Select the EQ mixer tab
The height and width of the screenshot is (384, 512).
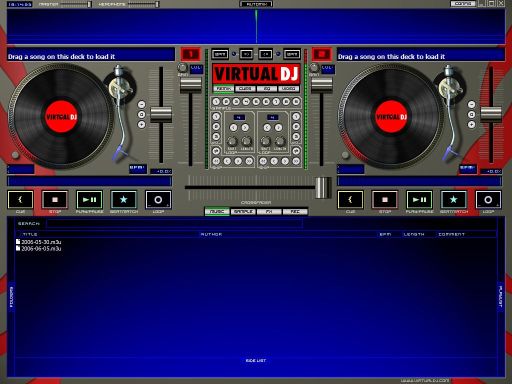(267, 89)
